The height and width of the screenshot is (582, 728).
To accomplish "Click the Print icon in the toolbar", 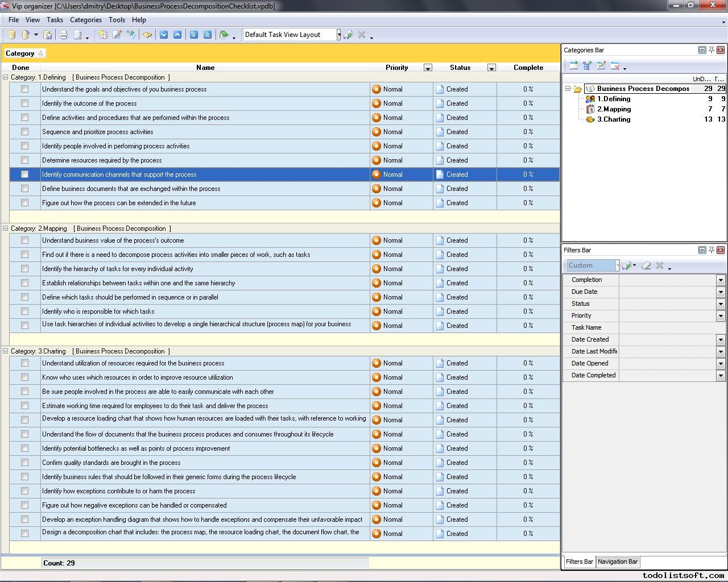I will (x=64, y=35).
